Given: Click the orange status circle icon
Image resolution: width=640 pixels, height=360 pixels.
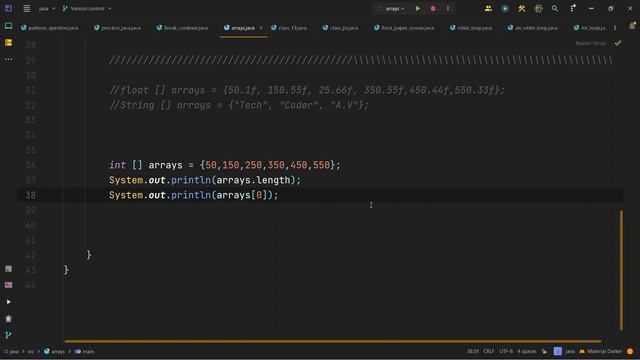Looking at the screenshot, I should point(630,351).
